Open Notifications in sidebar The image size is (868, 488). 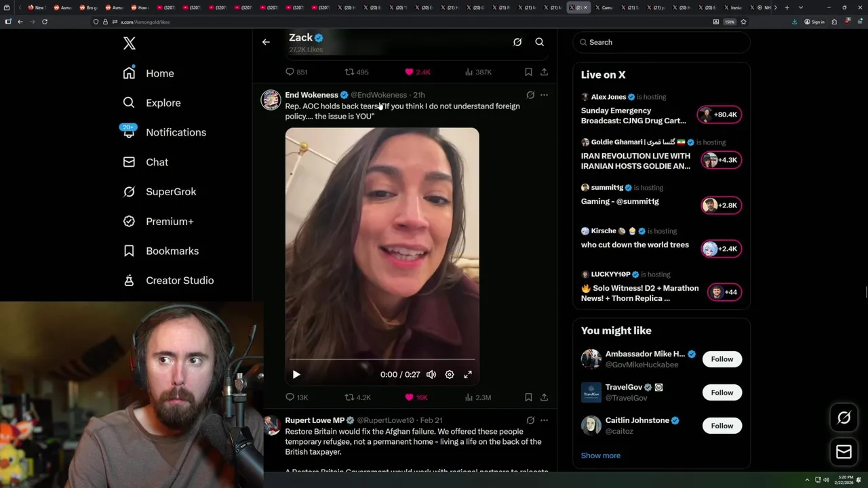(164, 132)
